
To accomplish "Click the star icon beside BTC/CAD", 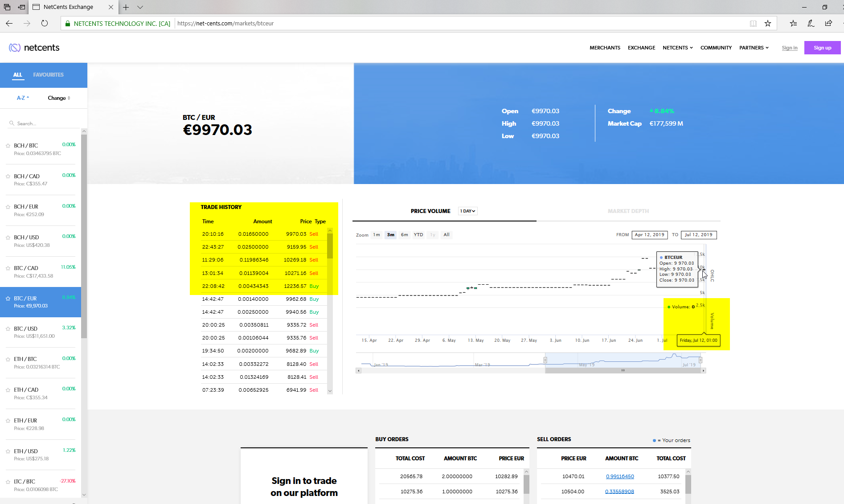I will [8, 267].
